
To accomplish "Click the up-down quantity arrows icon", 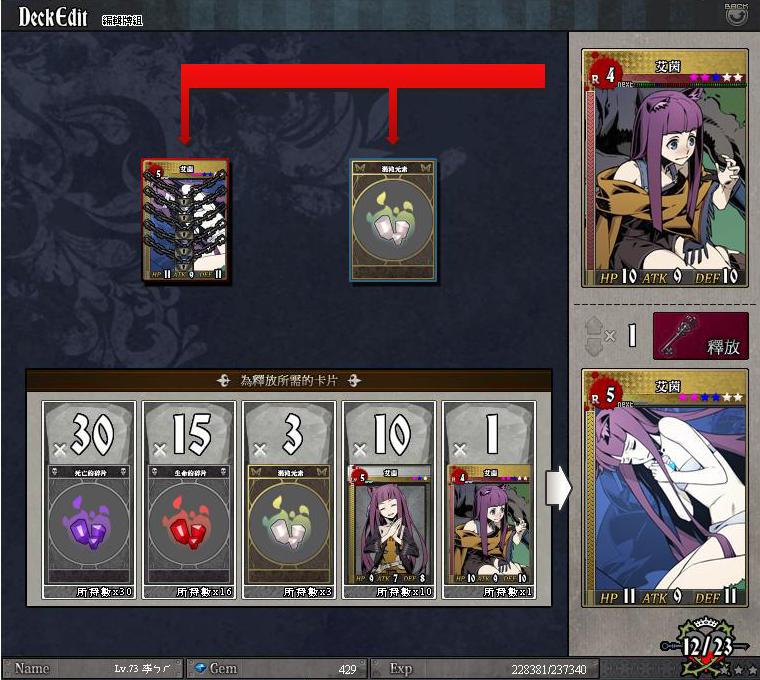I will pyautogui.click(x=592, y=335).
